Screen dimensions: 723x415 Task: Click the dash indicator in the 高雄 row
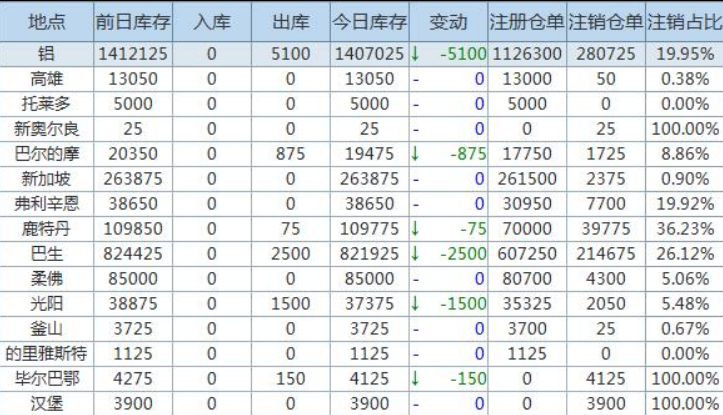pos(416,78)
